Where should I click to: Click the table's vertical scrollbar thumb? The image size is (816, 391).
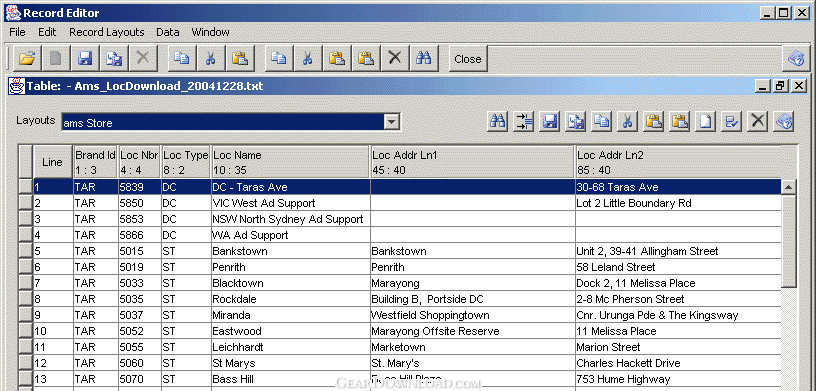pos(789,241)
